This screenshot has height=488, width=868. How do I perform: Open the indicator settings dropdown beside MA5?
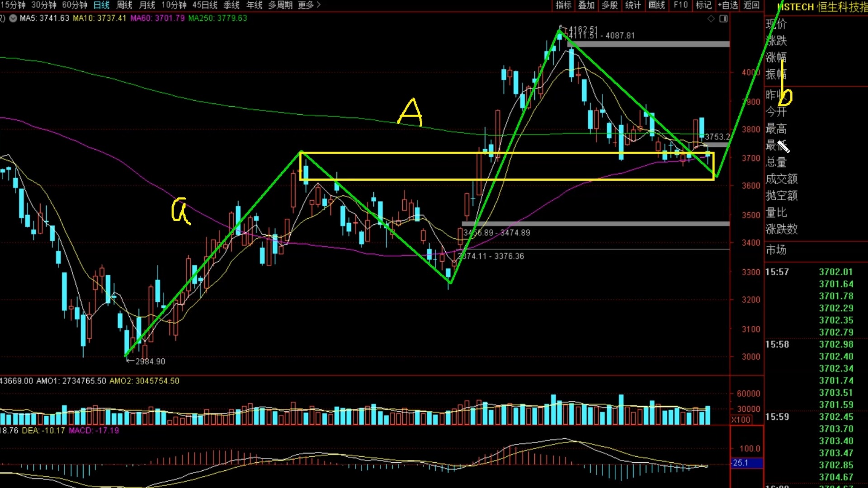click(x=13, y=19)
